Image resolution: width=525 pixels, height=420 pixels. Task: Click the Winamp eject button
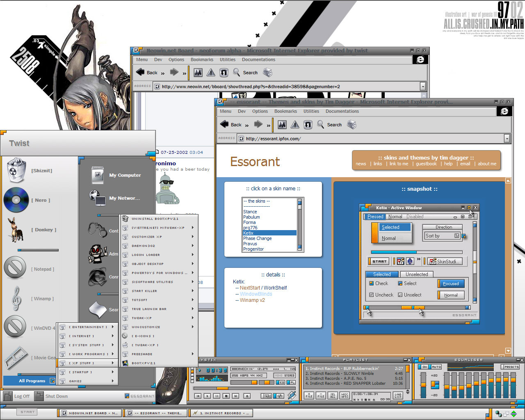coord(247,396)
